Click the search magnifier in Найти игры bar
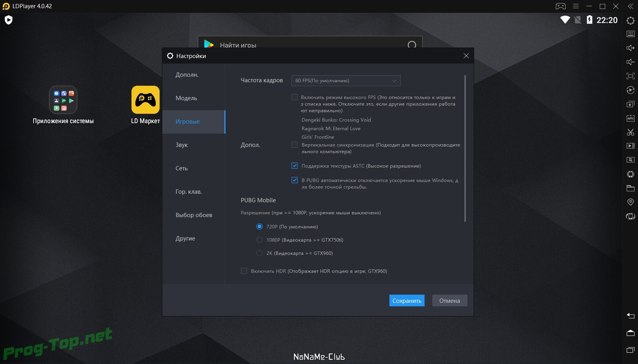This screenshot has width=638, height=364. [412, 45]
